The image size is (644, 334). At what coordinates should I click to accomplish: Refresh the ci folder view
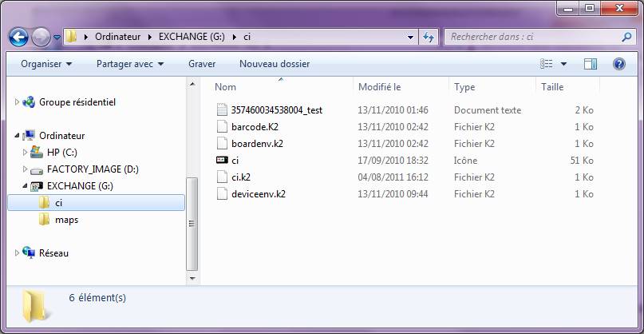[429, 37]
